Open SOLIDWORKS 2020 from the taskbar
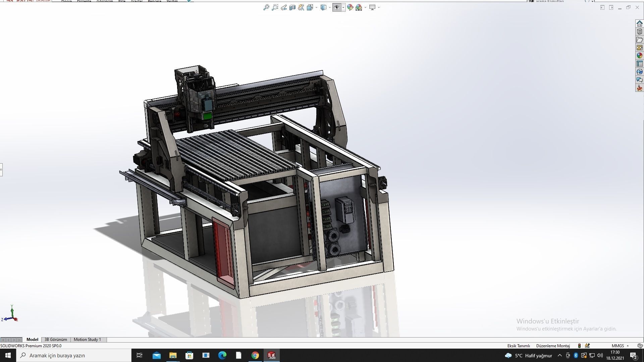The width and height of the screenshot is (644, 362). [272, 355]
